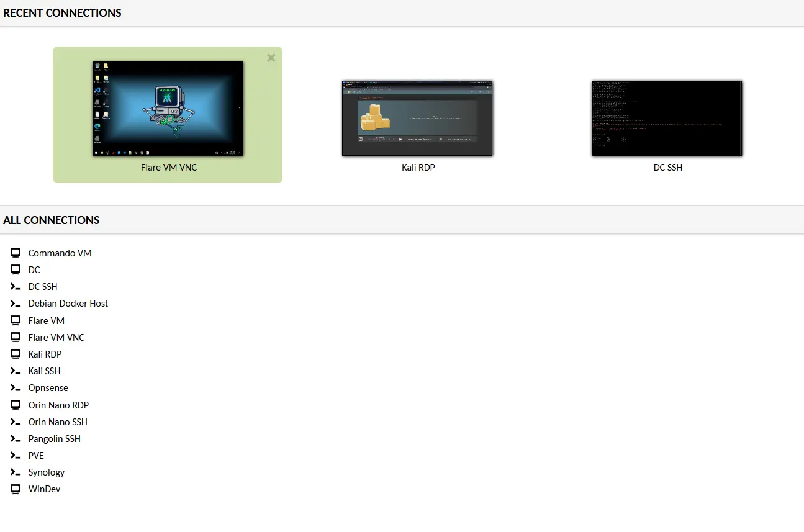The image size is (804, 532).
Task: Click the monitor icon beside Commando VM
Action: click(16, 253)
